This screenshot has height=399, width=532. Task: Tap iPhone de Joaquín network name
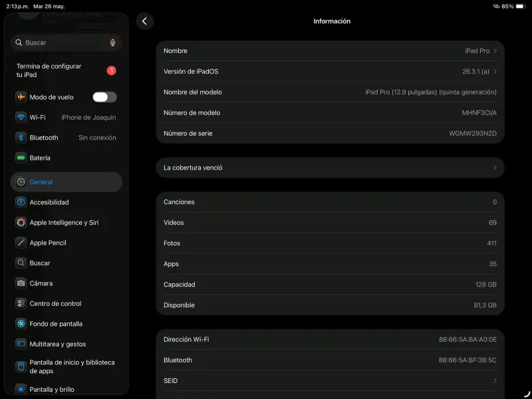(88, 118)
